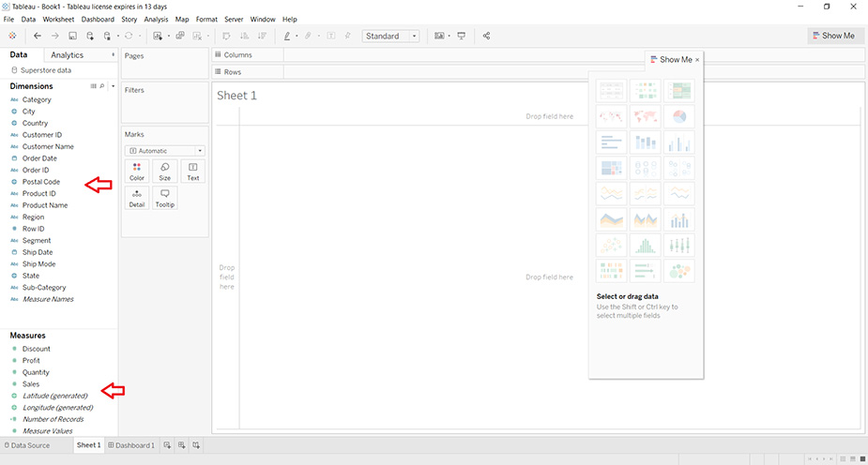
Task: Click the Detail button on Marks card
Action: pos(137,198)
